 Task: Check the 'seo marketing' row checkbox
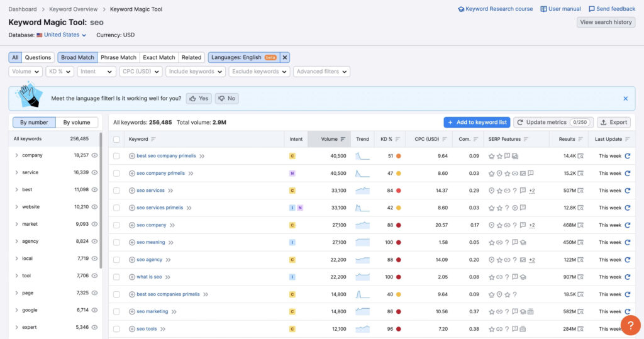click(x=116, y=311)
